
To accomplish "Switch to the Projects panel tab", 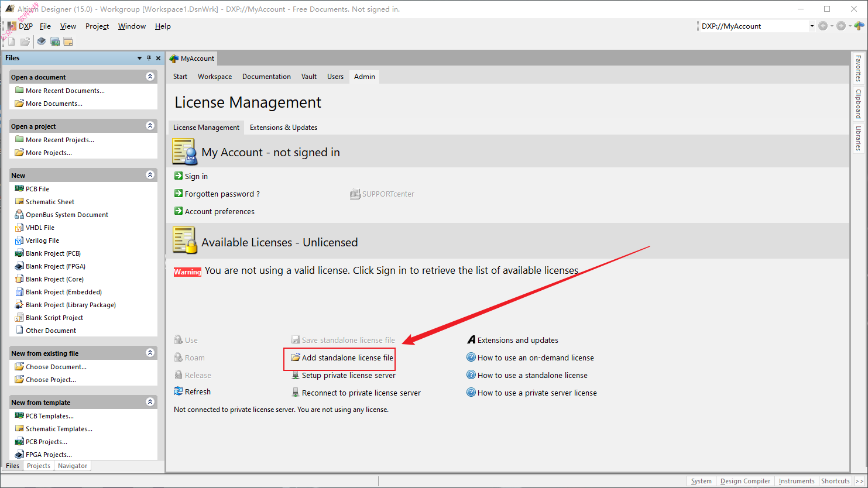I will pos(39,466).
